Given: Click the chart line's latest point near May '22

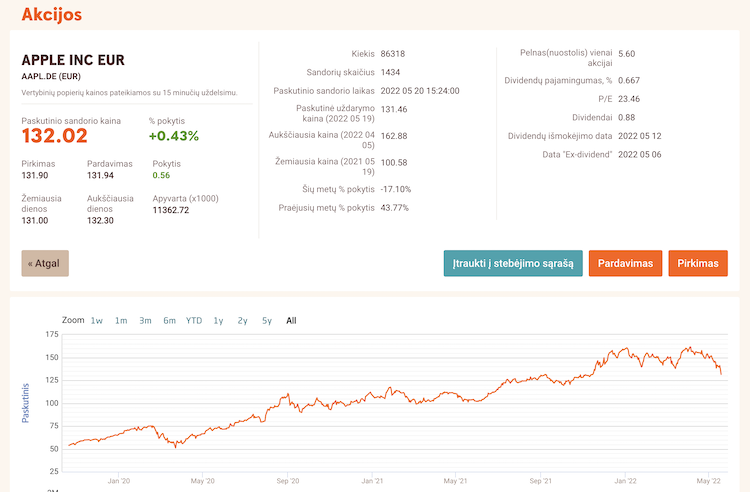Looking at the screenshot, I should (721, 373).
